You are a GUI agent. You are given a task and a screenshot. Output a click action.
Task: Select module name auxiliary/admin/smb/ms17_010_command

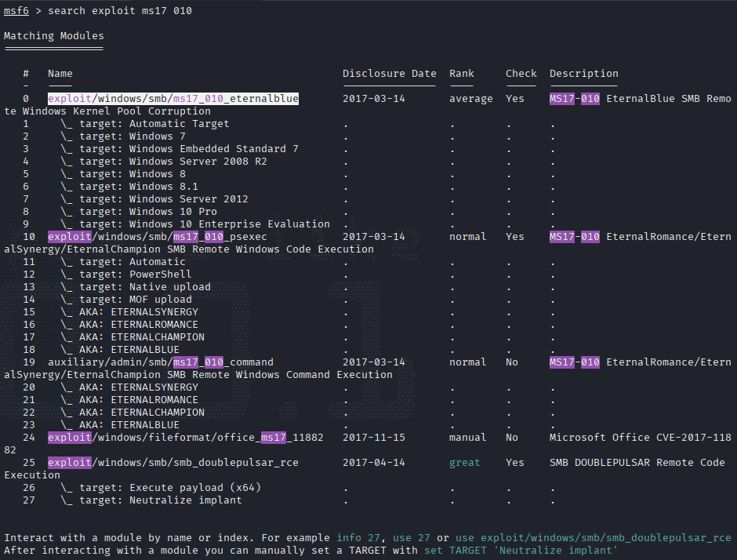pyautogui.click(x=161, y=362)
